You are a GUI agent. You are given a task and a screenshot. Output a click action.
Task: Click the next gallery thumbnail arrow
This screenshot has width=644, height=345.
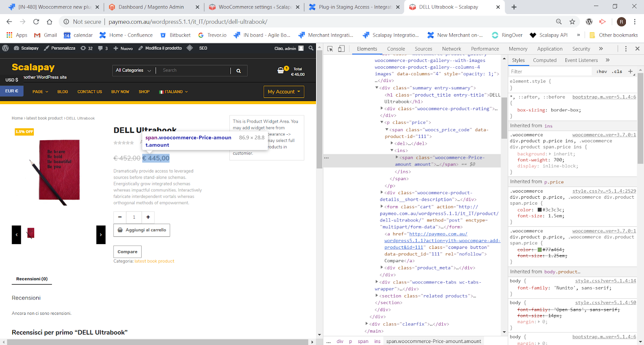(101, 234)
